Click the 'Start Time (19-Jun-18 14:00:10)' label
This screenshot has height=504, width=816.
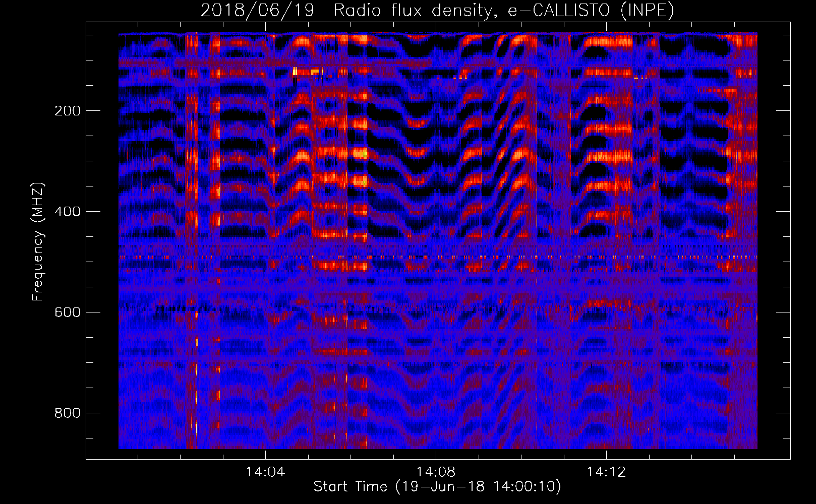437,487
